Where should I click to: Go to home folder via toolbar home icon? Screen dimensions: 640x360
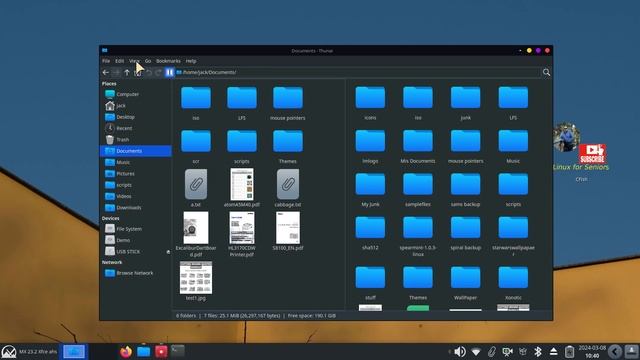138,73
